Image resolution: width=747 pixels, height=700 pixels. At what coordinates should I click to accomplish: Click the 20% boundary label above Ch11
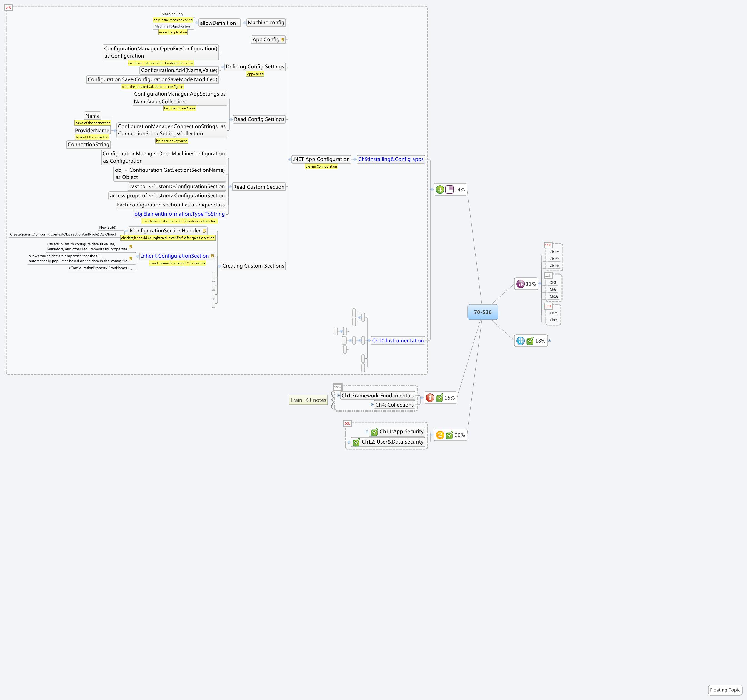coord(347,424)
